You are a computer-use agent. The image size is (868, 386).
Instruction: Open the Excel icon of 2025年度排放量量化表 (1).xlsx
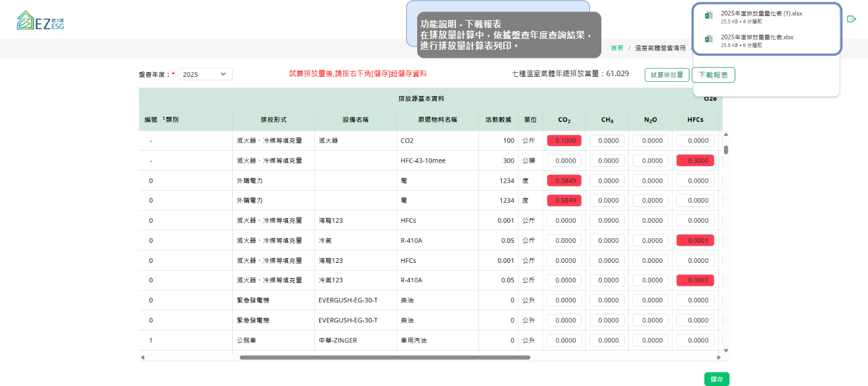(x=709, y=16)
